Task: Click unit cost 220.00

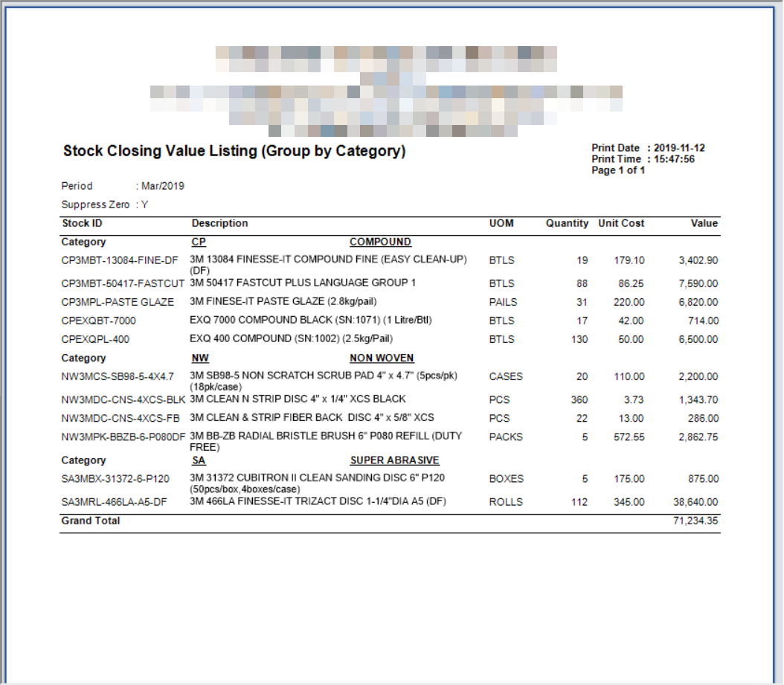Action: (x=629, y=302)
